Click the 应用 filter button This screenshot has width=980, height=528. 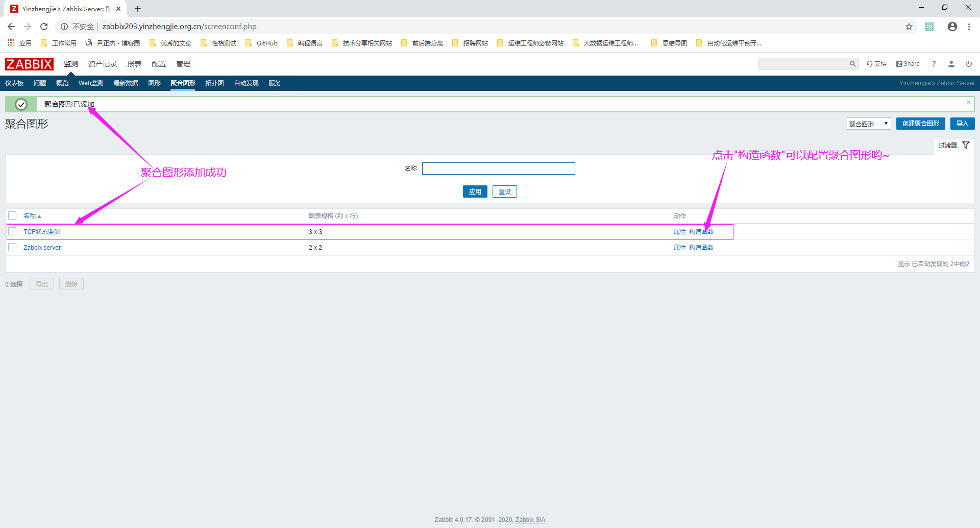tap(475, 191)
